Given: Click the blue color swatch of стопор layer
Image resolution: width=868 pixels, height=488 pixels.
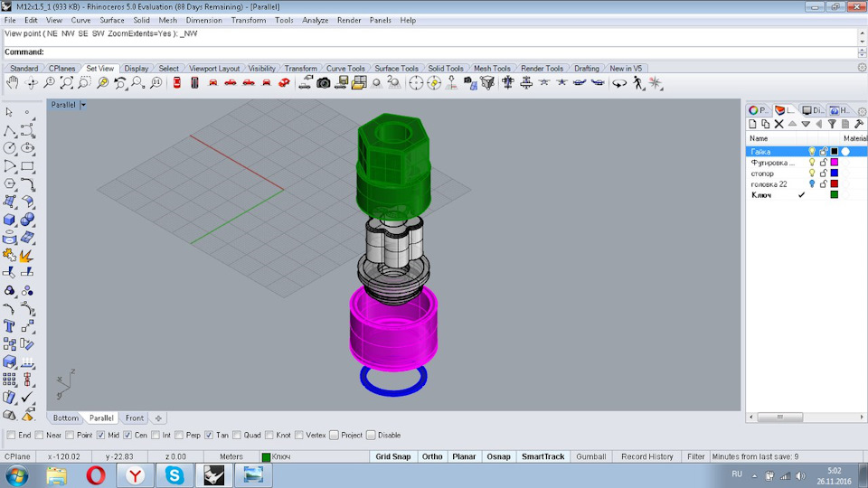Looking at the screenshot, I should pyautogui.click(x=835, y=174).
